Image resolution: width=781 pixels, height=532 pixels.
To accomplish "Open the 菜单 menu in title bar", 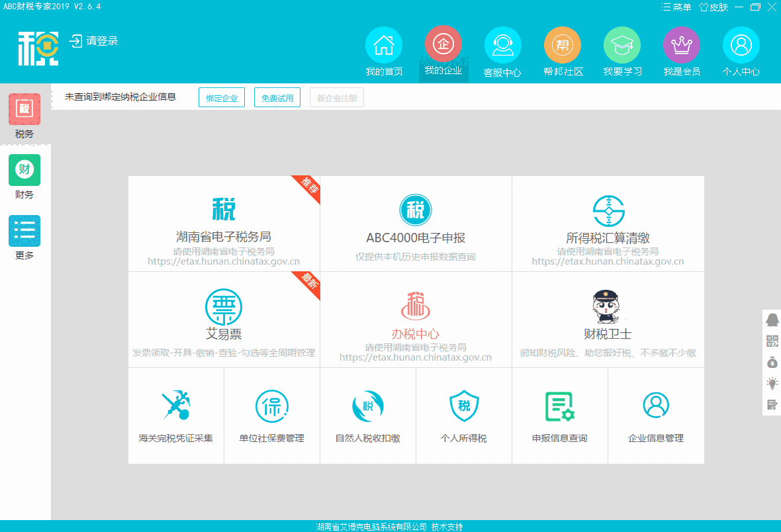I will tap(676, 7).
